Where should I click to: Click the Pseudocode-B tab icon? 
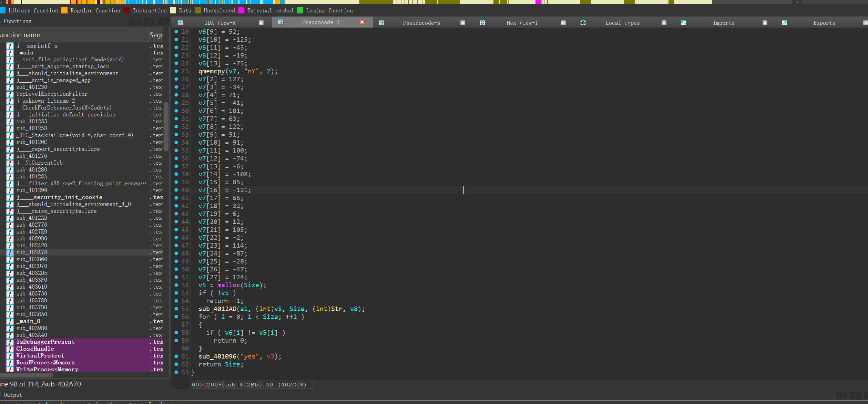(x=281, y=22)
